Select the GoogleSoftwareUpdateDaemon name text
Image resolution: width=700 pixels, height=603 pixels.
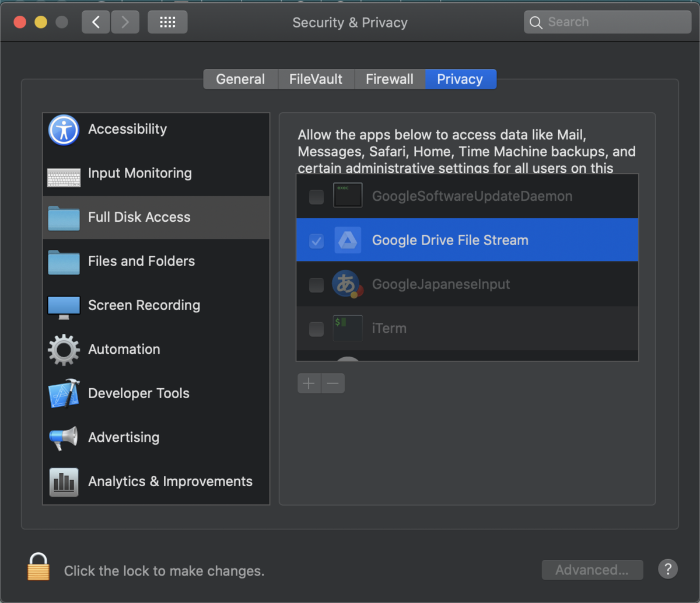pos(472,196)
